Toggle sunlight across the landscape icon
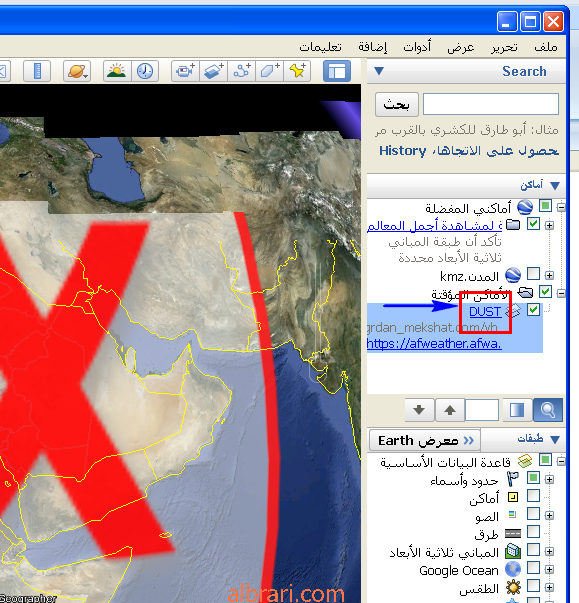The image size is (579, 603). point(117,71)
